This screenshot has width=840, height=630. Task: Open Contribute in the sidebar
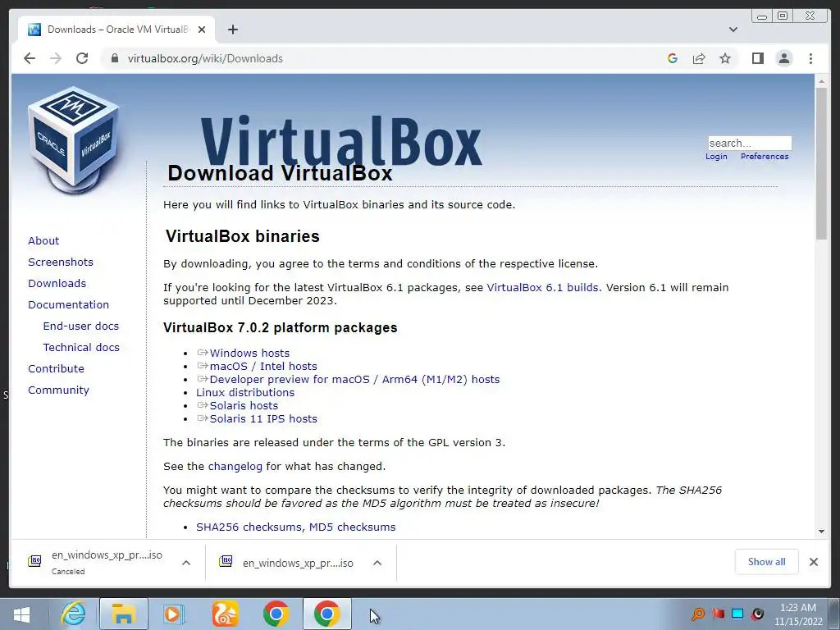[x=56, y=369]
